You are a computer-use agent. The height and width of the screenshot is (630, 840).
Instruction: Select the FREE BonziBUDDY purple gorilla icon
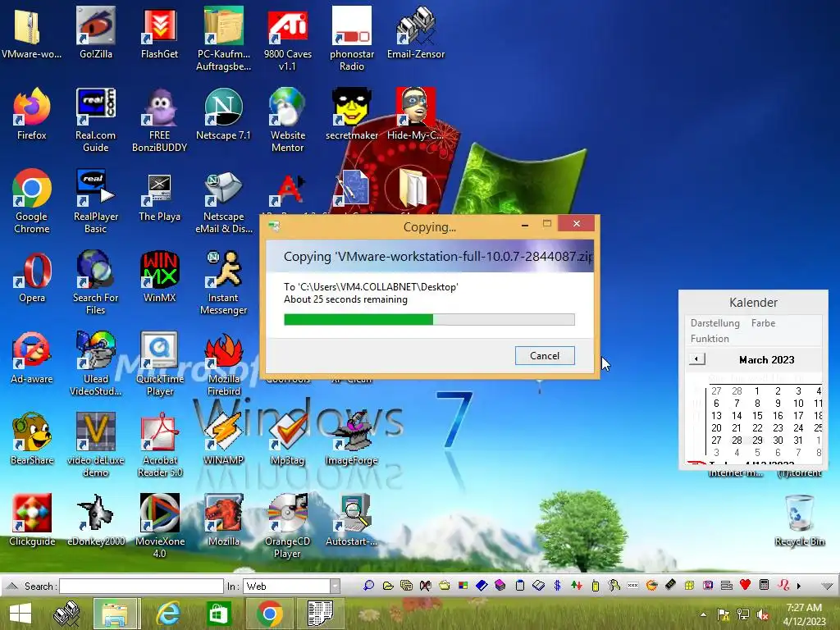click(x=159, y=121)
